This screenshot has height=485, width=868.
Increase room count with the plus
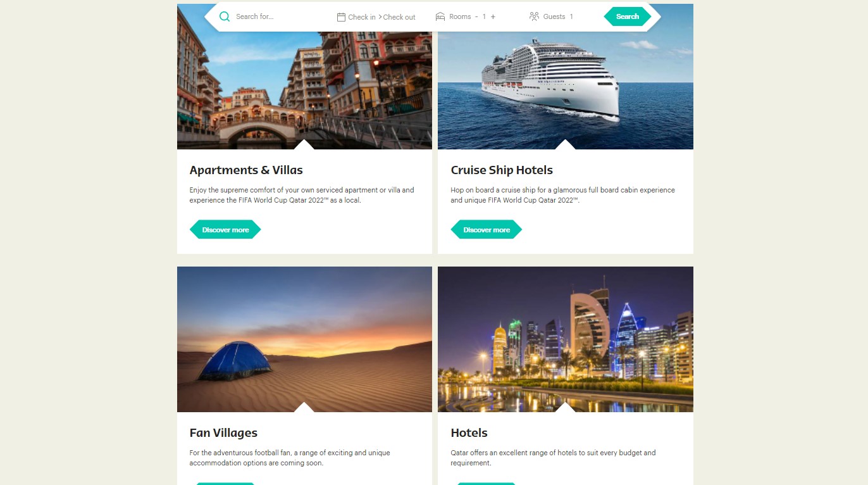pyautogui.click(x=493, y=16)
